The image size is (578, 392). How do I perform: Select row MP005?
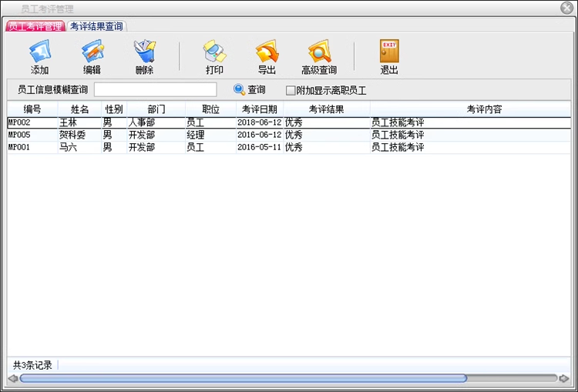[289, 135]
